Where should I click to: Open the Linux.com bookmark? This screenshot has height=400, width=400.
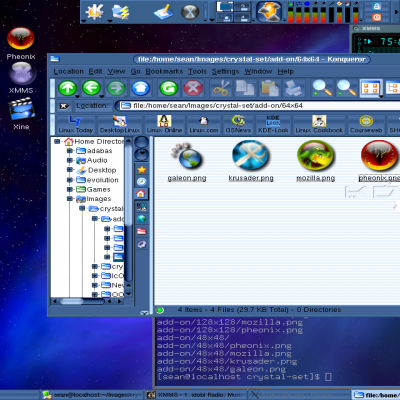pyautogui.click(x=204, y=124)
